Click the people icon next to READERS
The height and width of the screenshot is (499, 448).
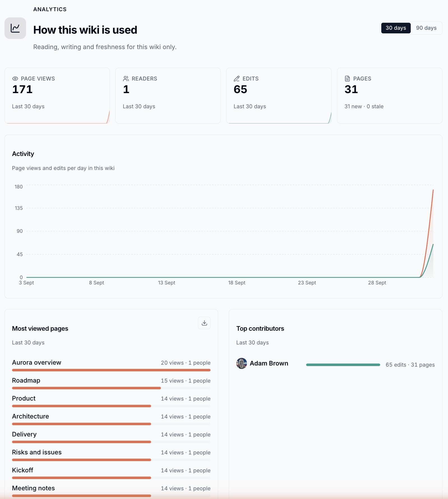pyautogui.click(x=126, y=79)
